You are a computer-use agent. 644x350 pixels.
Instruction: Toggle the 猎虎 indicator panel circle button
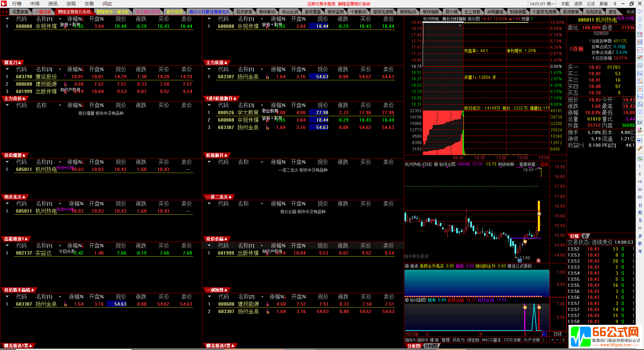point(407,266)
